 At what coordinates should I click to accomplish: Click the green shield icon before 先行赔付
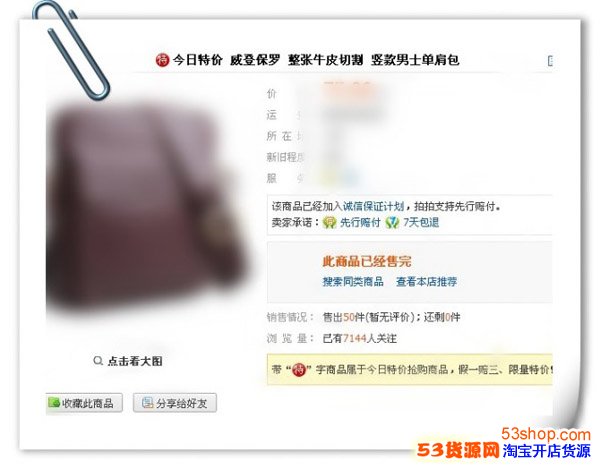(x=329, y=223)
